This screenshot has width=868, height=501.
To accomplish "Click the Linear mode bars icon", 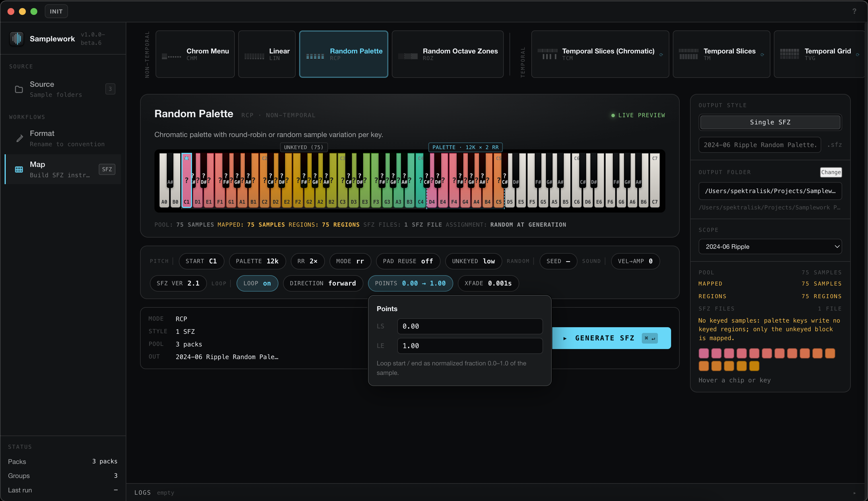I will coord(254,56).
